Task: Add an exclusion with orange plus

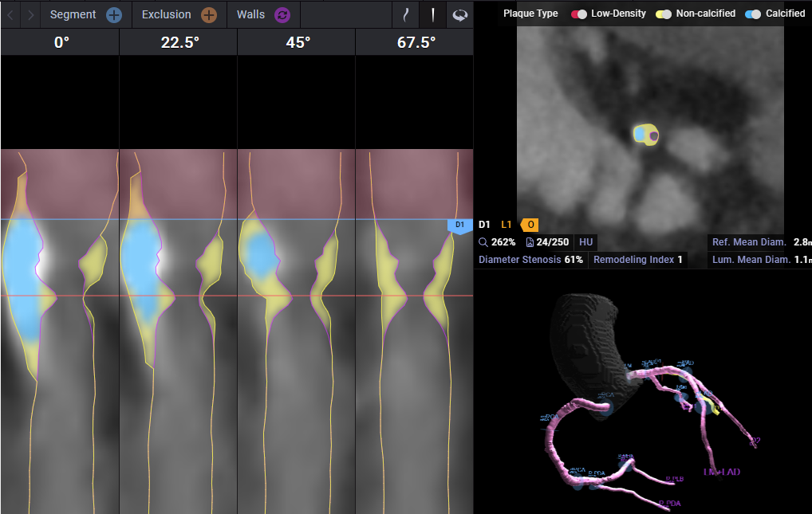Action: 209,15
